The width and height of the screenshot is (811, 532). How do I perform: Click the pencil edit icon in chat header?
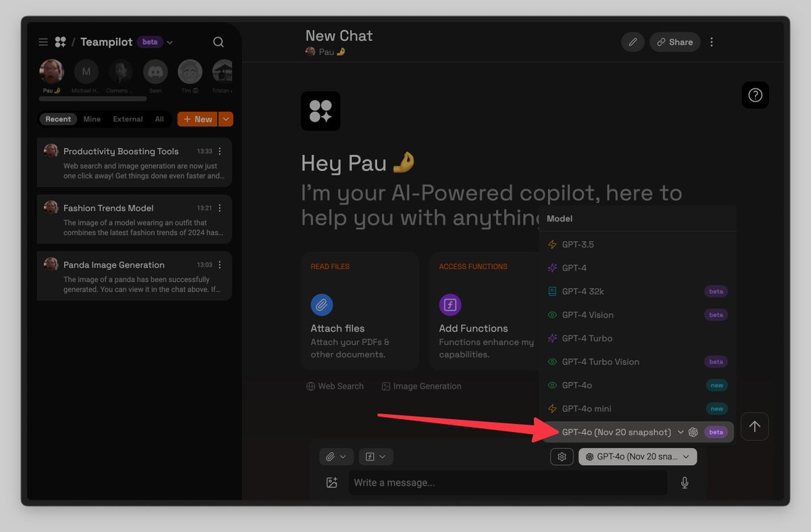point(633,42)
